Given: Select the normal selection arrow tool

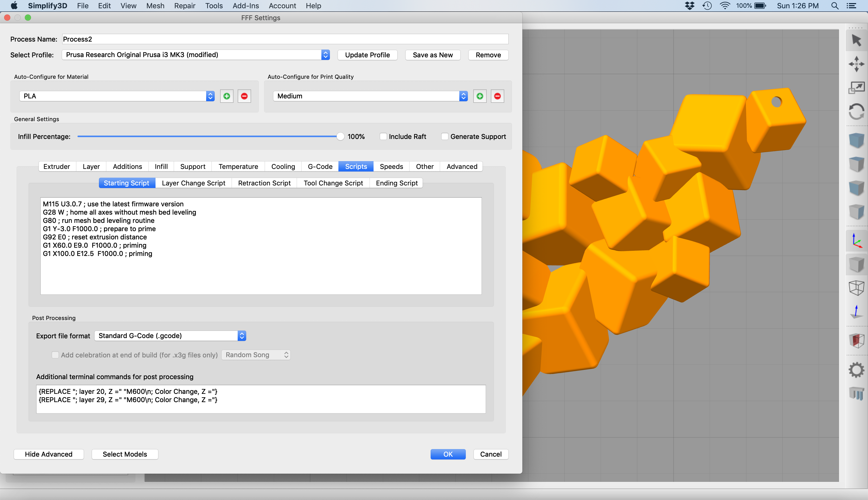Looking at the screenshot, I should (856, 41).
